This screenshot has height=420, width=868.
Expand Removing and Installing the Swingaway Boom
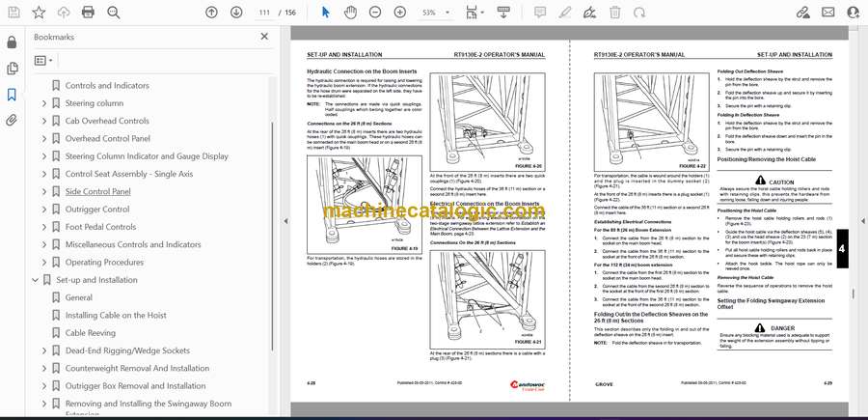pos(43,404)
